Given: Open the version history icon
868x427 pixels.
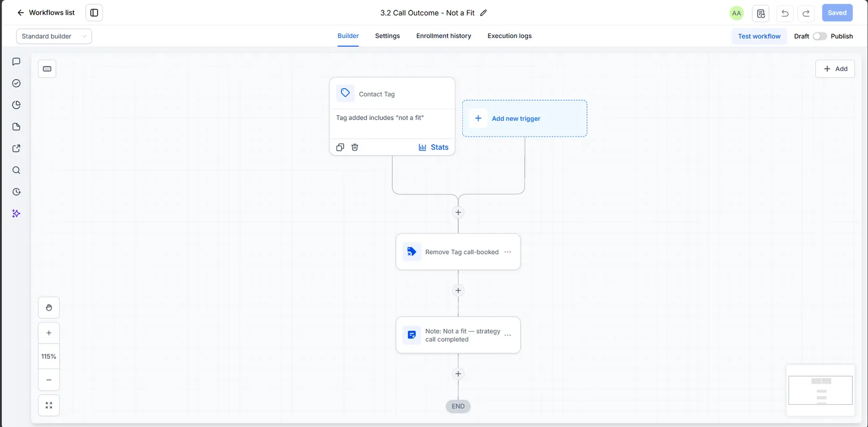Looking at the screenshot, I should pos(761,13).
